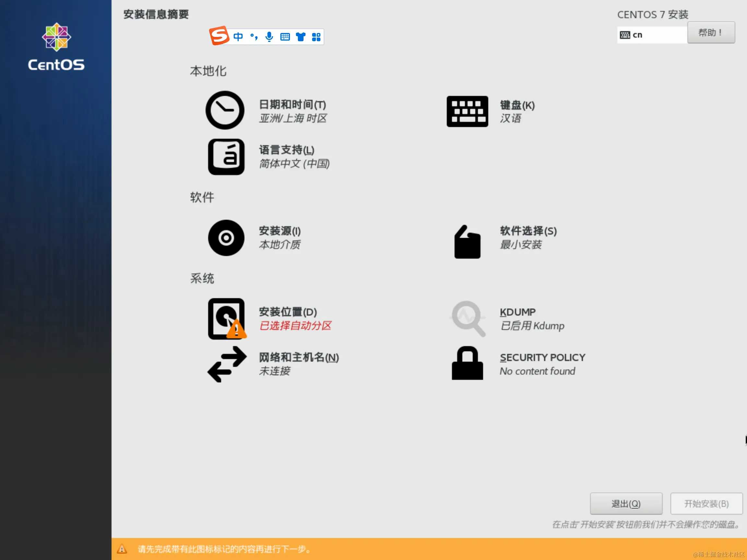Open Sogou skin selector t-shirt icon
747x560 pixels.
[301, 36]
